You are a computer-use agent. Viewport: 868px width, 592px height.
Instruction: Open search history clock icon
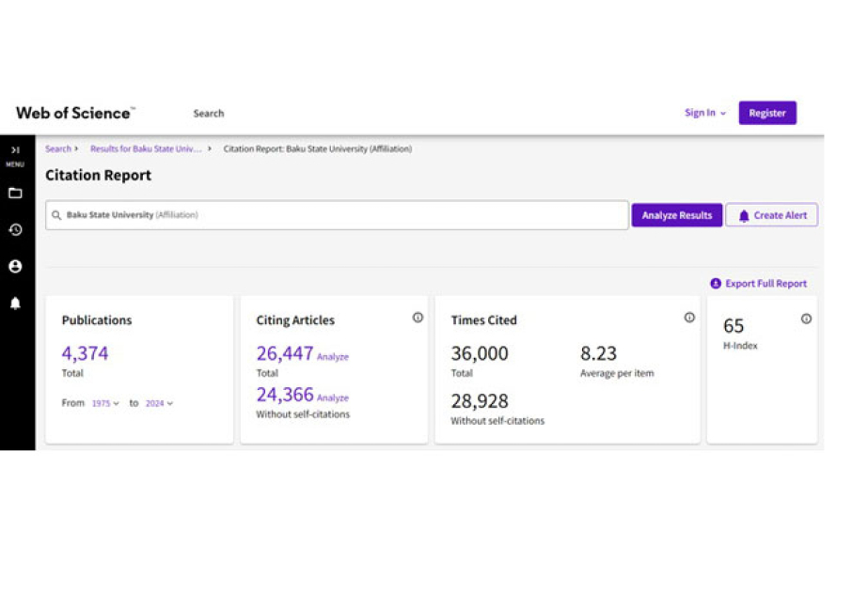pos(15,229)
